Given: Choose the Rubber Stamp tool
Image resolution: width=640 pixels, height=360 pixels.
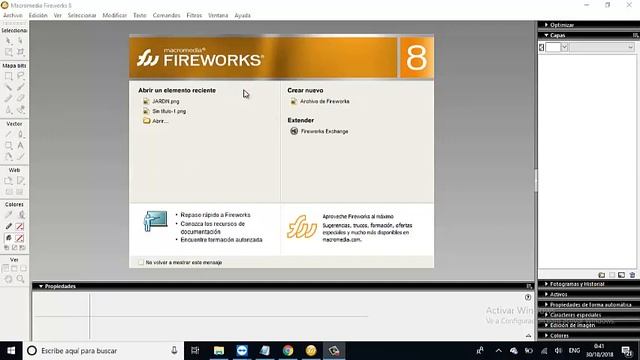Looking at the screenshot, I should point(20,110).
